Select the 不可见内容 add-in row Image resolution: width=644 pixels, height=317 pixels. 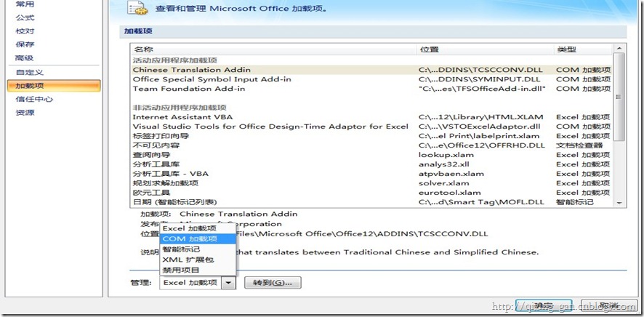371,145
